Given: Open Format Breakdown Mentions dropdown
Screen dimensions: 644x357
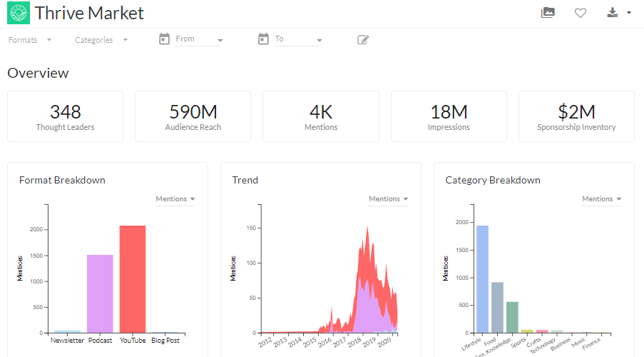Looking at the screenshot, I should point(175,199).
